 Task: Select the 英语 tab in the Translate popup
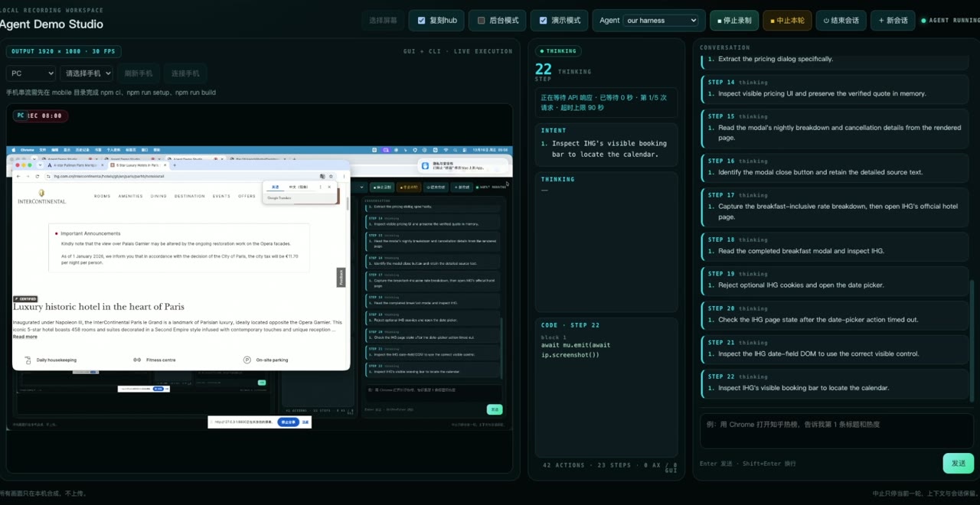click(275, 187)
